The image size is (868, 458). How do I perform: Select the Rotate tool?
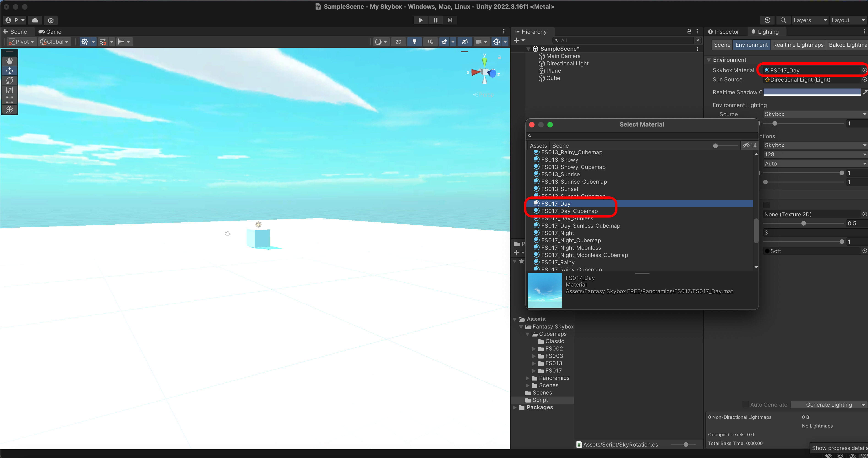9,80
